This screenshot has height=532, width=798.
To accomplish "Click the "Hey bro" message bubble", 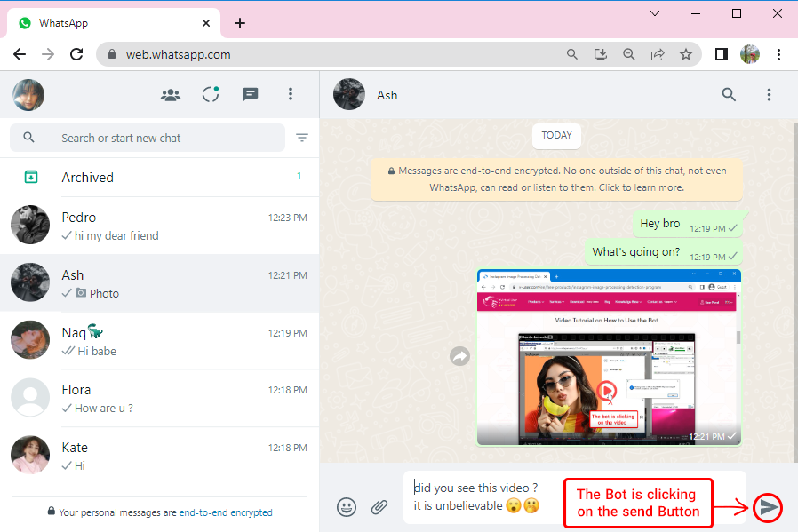I will pos(688,225).
